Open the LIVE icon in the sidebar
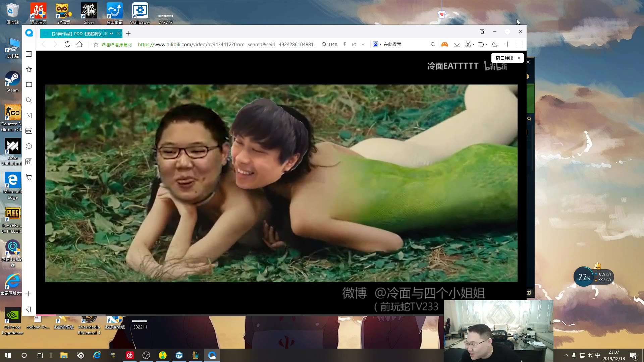 coord(29,131)
